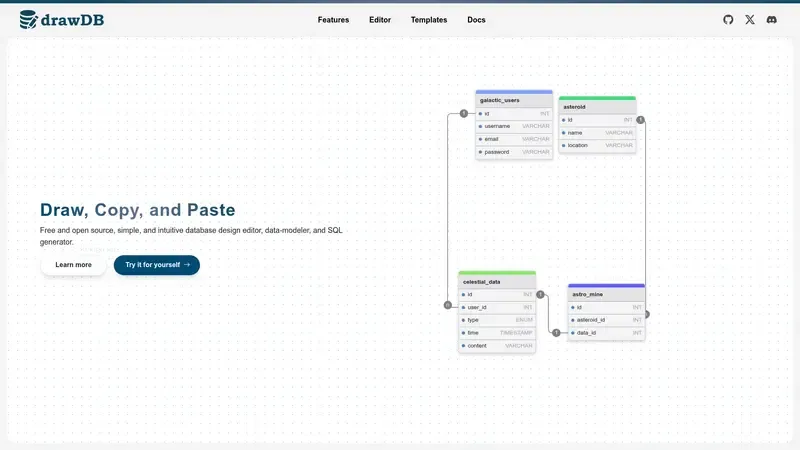Click the location field in asteroid table

[x=597, y=145]
